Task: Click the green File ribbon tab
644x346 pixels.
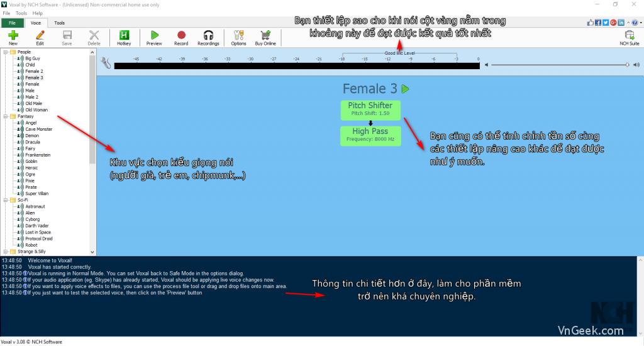Action: tap(13, 23)
